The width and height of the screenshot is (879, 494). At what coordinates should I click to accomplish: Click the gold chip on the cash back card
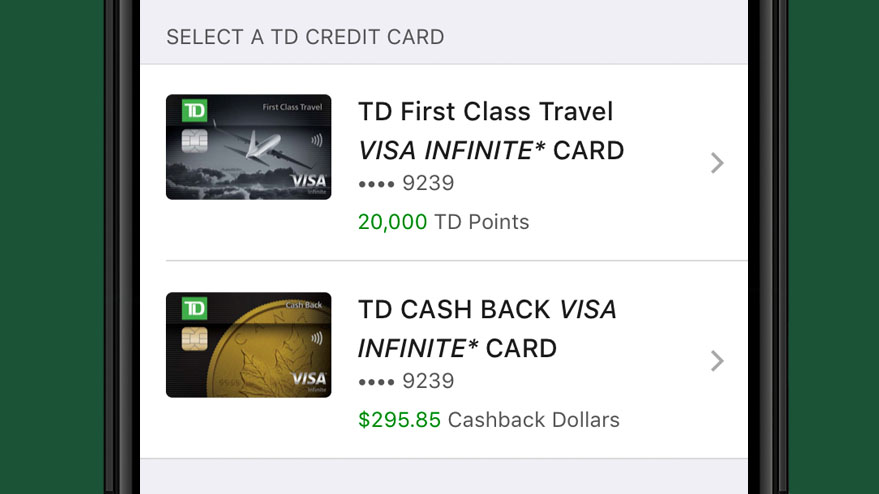pyautogui.click(x=195, y=339)
